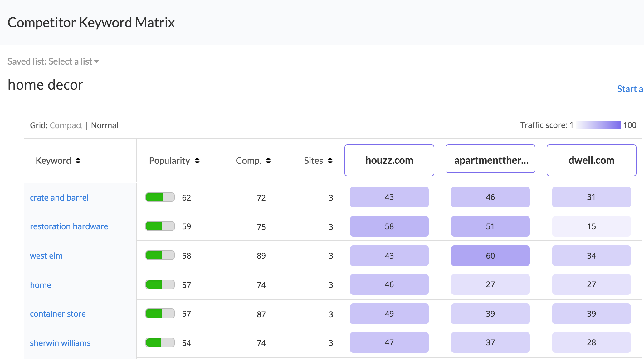Image resolution: width=644 pixels, height=359 pixels.
Task: Click restoration hardware popularity bar
Action: click(160, 226)
